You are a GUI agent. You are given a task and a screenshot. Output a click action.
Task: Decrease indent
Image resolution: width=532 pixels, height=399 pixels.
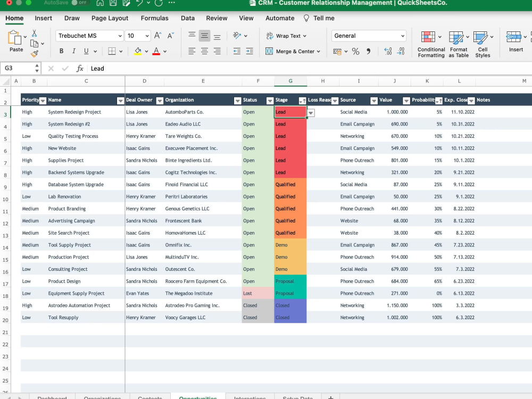237,51
